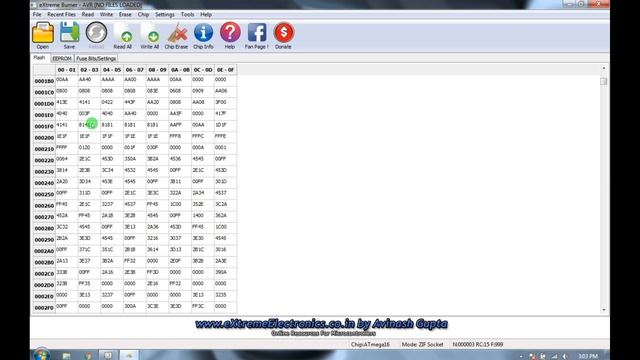Click the network icon in system tray
Image resolution: width=640 pixels, height=360 pixels.
click(554, 356)
